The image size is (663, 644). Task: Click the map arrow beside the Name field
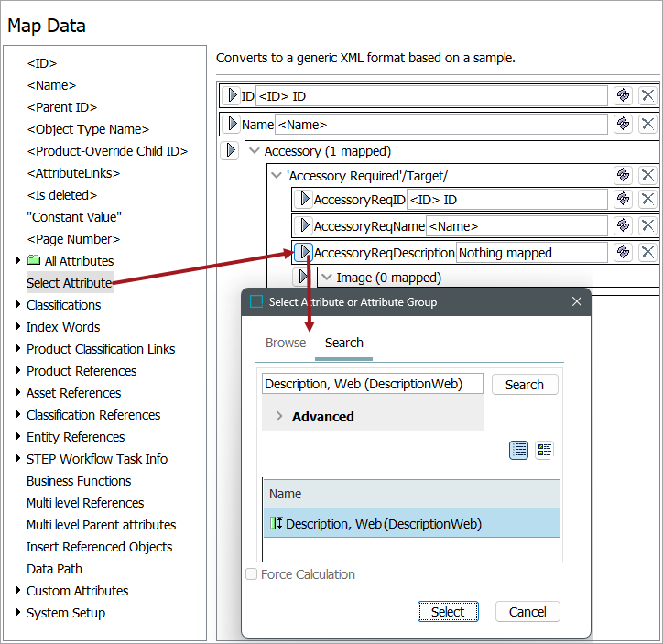[x=231, y=124]
